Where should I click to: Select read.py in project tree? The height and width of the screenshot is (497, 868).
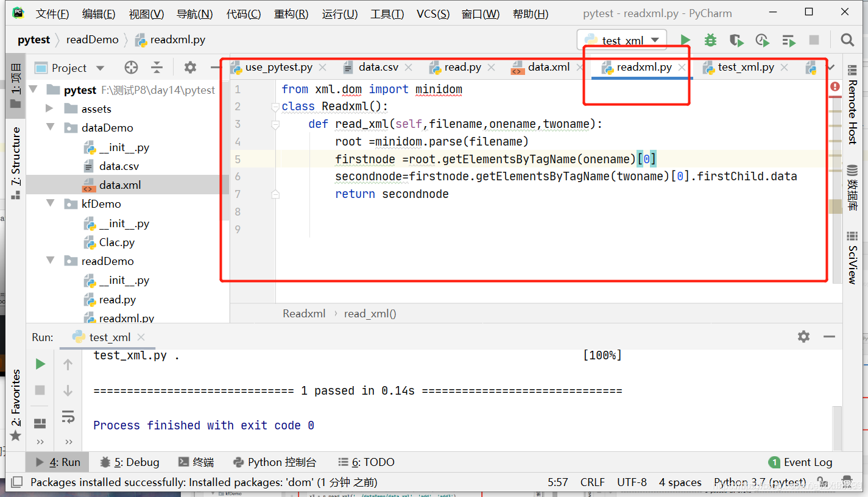click(118, 300)
